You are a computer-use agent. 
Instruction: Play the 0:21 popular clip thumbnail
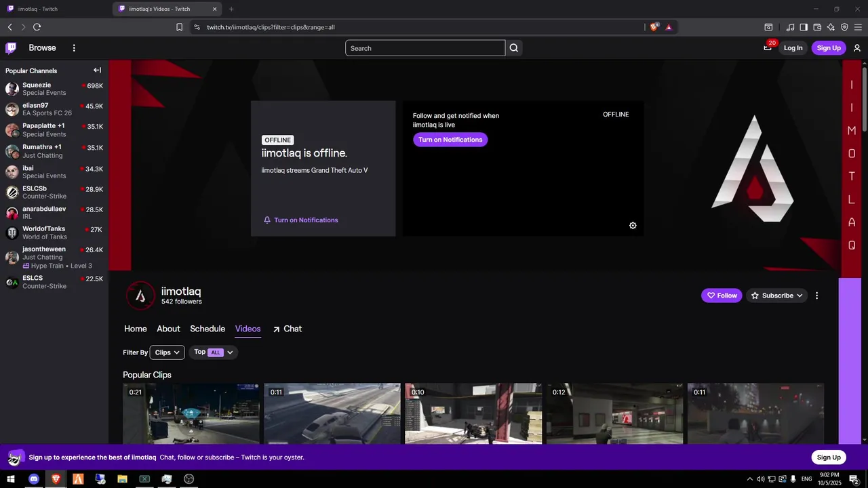191,413
